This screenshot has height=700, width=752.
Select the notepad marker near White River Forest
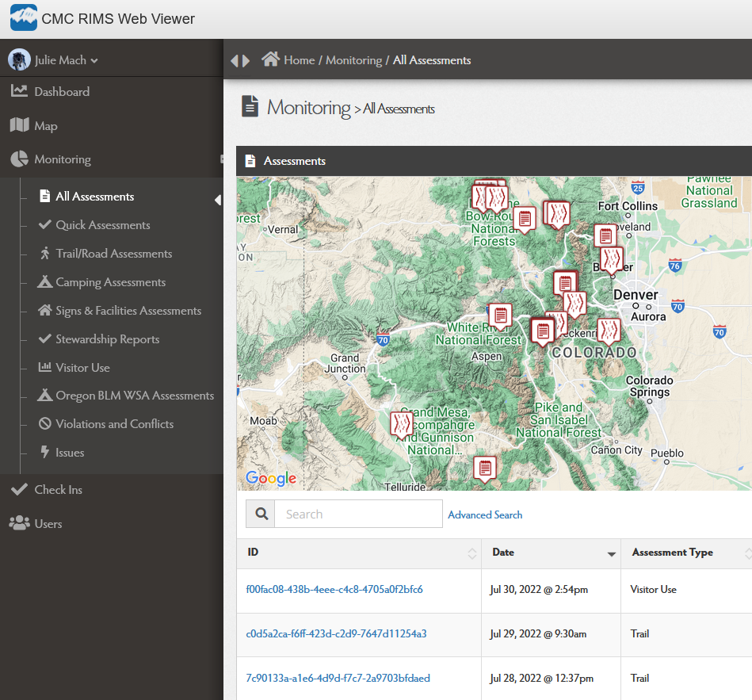point(500,316)
